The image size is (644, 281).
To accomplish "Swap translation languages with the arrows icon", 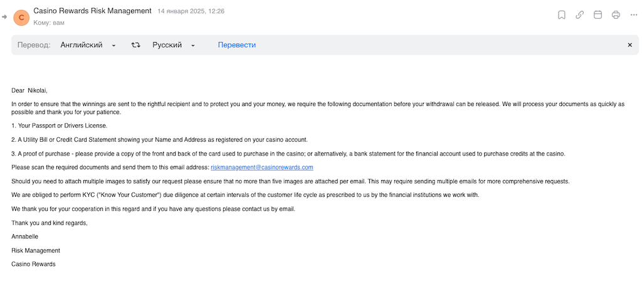I will (x=135, y=45).
